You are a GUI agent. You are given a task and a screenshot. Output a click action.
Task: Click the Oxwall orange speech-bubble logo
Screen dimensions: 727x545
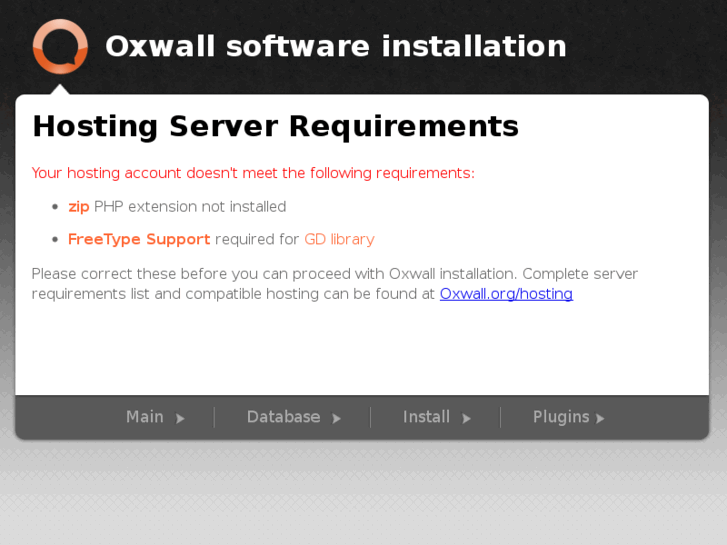click(60, 46)
